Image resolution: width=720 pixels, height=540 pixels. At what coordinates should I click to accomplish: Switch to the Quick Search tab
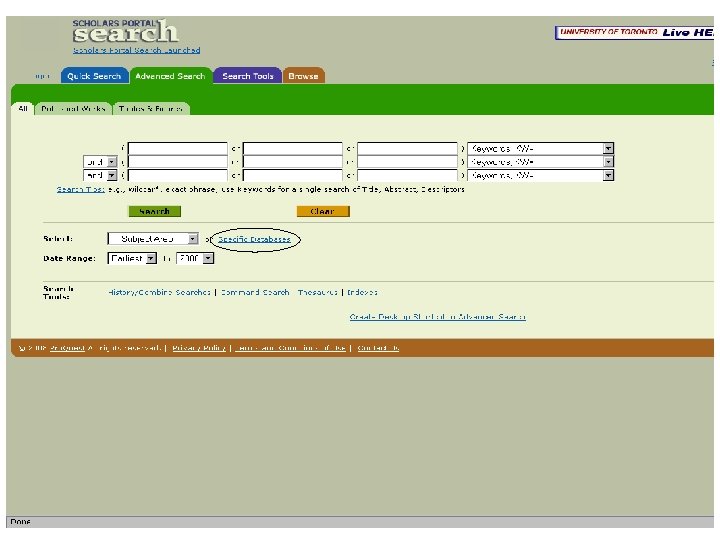click(x=94, y=76)
